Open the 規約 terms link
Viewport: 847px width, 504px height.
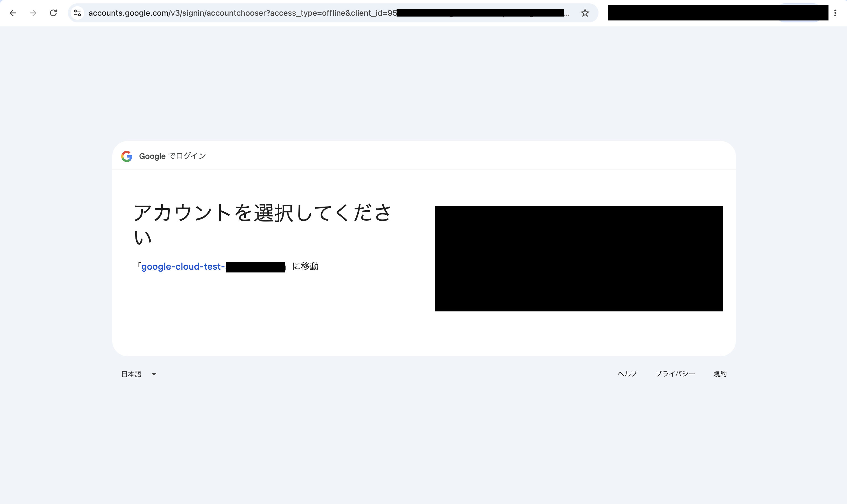pyautogui.click(x=720, y=374)
